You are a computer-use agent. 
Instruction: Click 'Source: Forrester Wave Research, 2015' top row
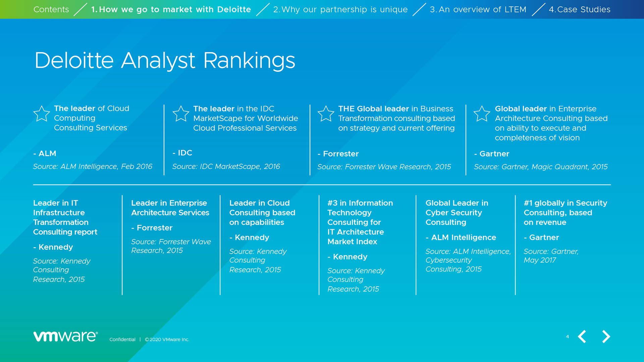tap(384, 167)
